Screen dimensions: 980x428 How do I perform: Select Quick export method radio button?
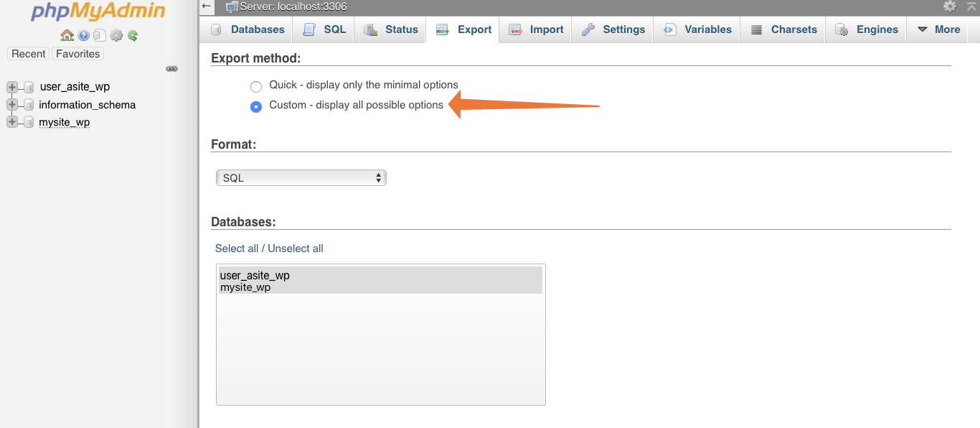[x=256, y=87]
